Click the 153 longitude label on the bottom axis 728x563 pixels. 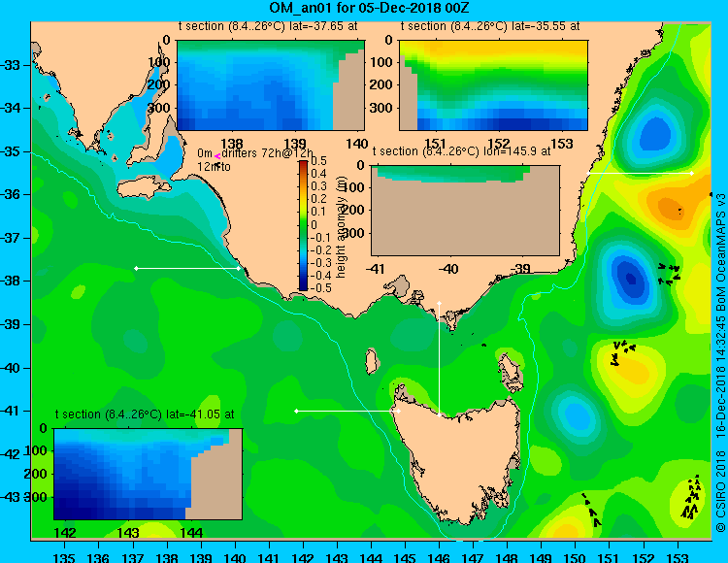point(678,558)
